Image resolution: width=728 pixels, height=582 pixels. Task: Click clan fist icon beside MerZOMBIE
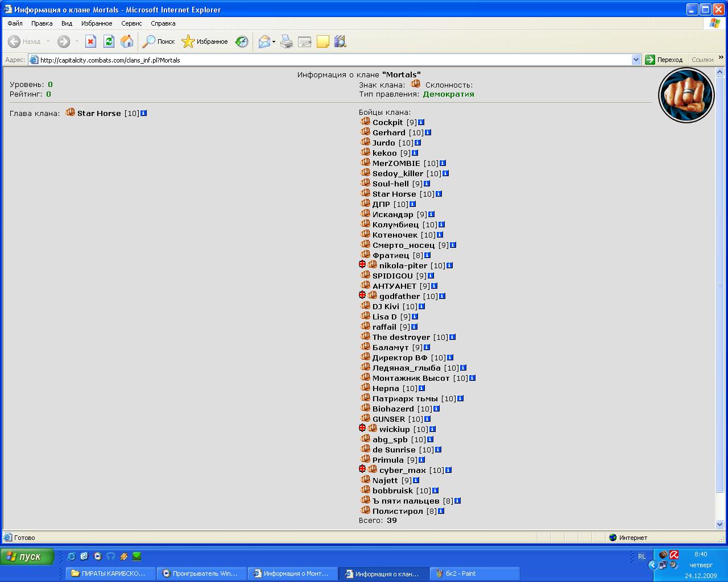[366, 163]
